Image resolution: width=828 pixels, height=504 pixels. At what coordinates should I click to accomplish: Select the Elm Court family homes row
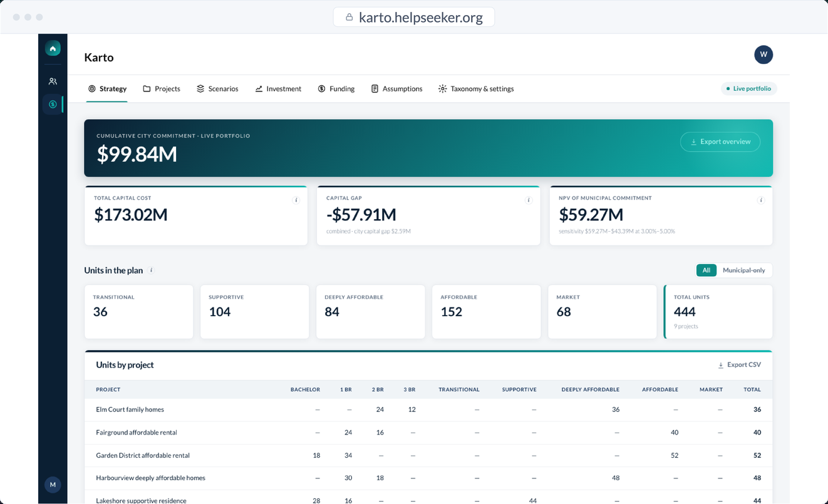tap(428, 409)
